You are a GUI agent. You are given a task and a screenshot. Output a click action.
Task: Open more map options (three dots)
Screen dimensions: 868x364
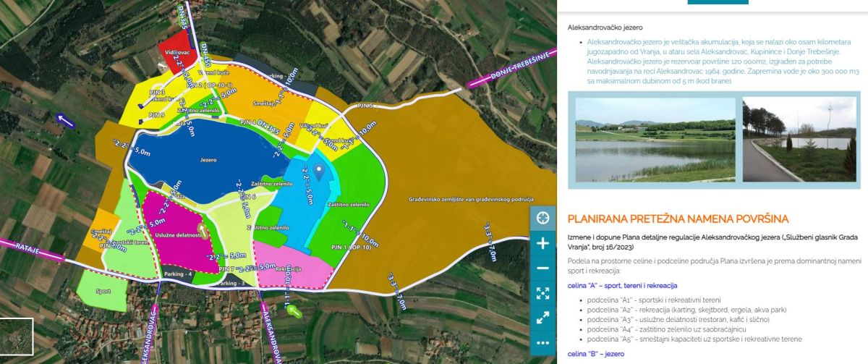coord(543,342)
